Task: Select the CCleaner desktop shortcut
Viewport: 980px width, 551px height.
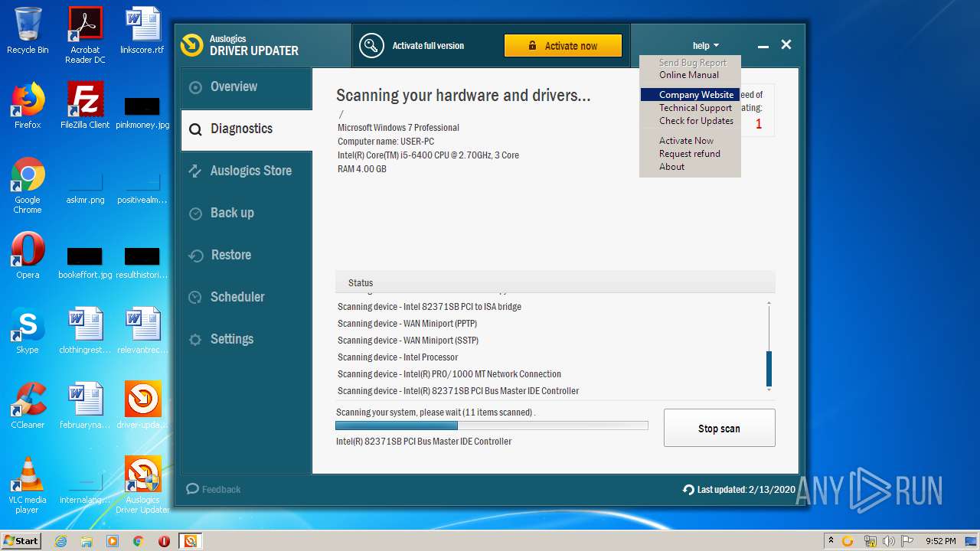Action: pyautogui.click(x=28, y=406)
